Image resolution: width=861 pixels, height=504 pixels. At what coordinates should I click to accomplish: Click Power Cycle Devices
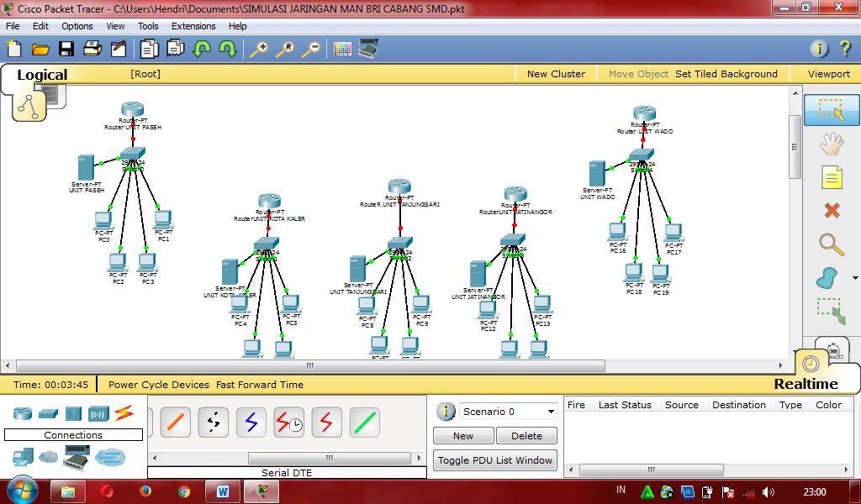(x=159, y=385)
